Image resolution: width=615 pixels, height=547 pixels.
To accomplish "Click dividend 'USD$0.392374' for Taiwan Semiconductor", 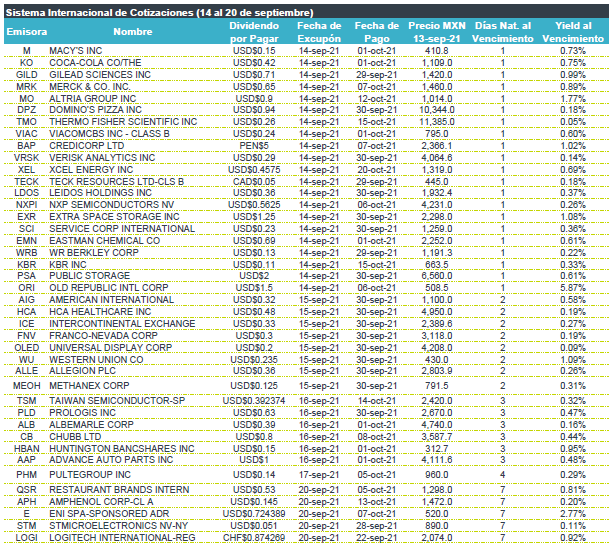I will tap(254, 401).
